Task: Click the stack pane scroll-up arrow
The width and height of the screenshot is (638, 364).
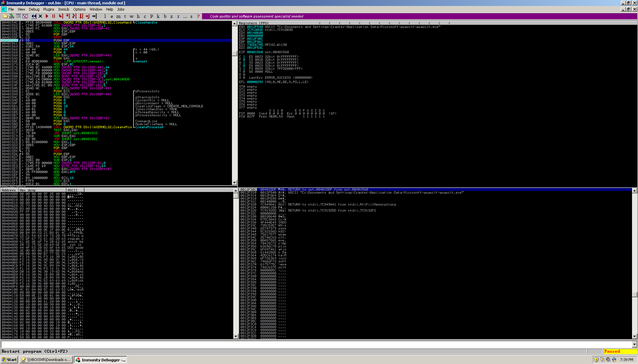Action: click(x=635, y=191)
